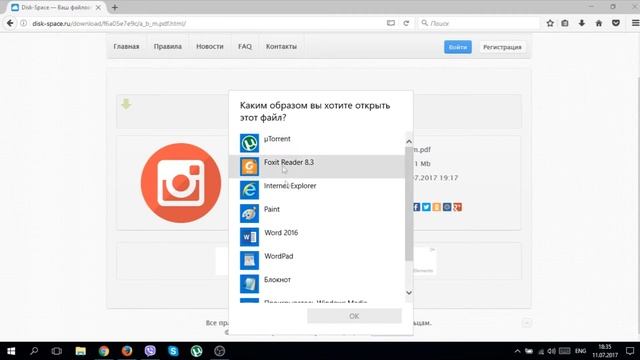Go to Firefox home page icon
The image size is (640, 360).
[x=599, y=23]
